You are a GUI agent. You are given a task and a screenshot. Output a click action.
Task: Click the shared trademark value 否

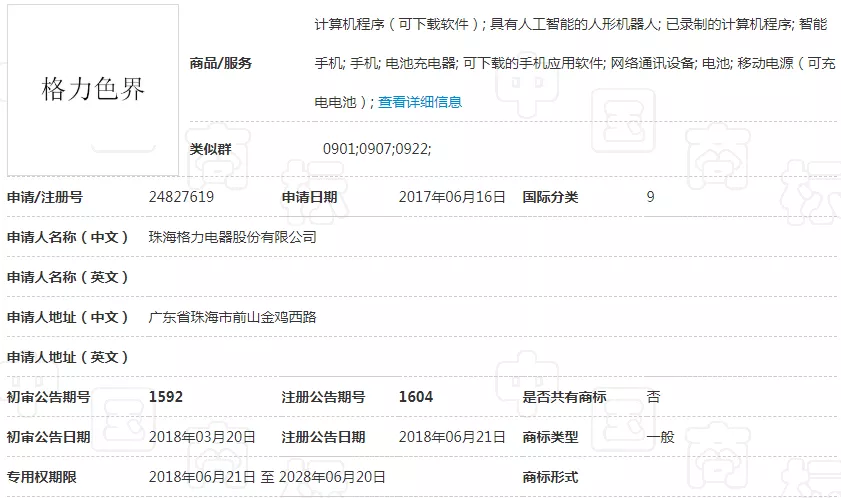[653, 397]
